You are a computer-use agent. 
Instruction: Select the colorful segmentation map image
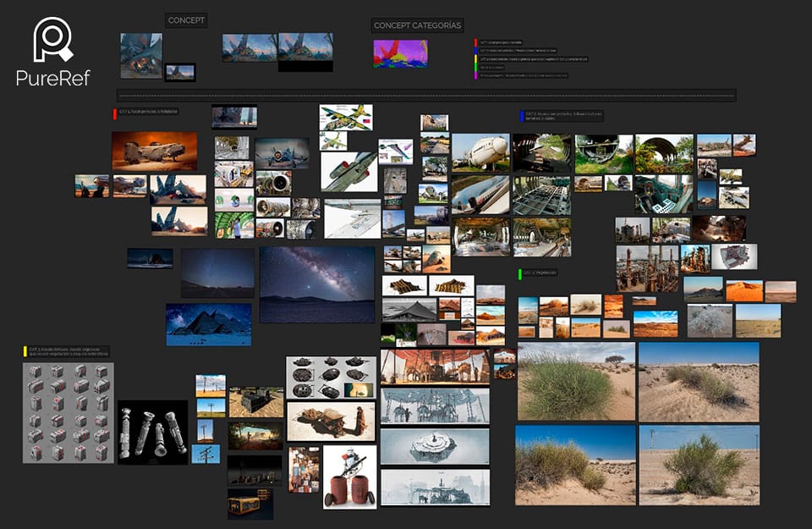tap(401, 54)
